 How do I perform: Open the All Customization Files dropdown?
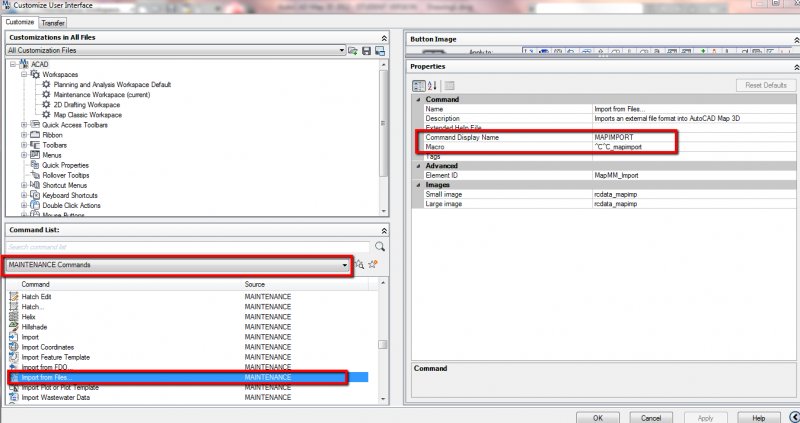[342, 51]
